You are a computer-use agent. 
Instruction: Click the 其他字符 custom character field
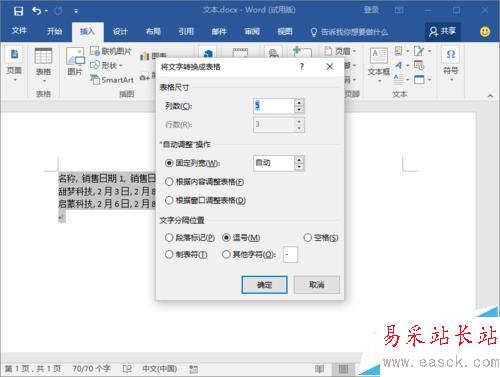click(x=290, y=255)
